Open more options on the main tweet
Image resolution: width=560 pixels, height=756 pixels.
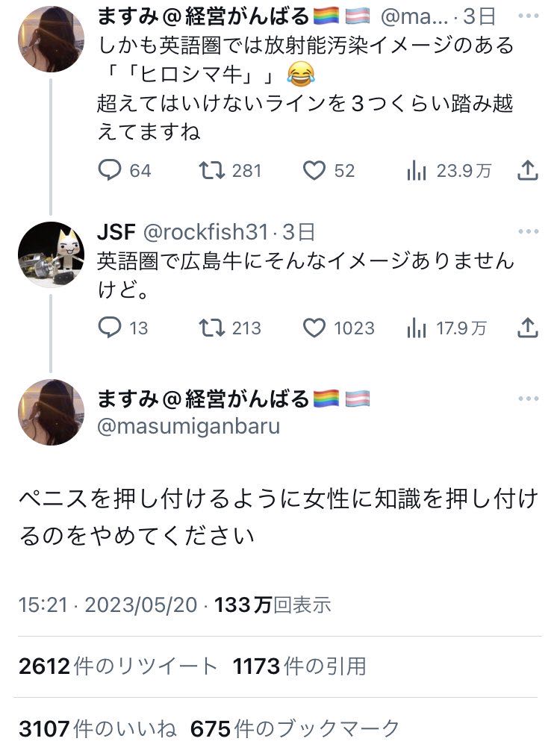pyautogui.click(x=527, y=399)
